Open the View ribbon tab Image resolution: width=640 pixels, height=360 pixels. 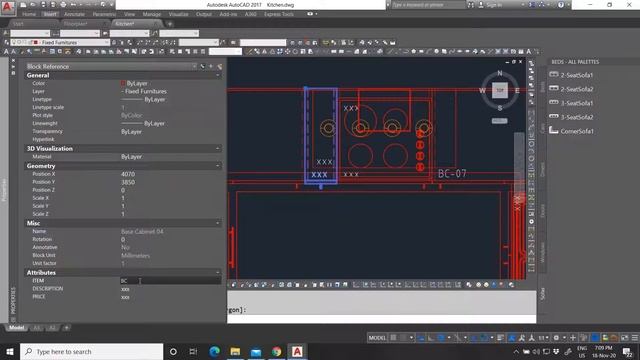click(x=129, y=14)
